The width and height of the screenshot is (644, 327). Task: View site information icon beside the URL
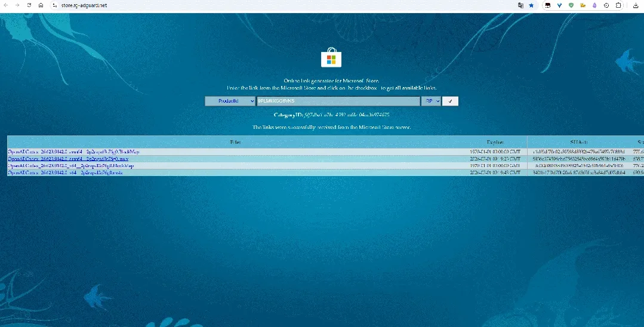pos(55,5)
